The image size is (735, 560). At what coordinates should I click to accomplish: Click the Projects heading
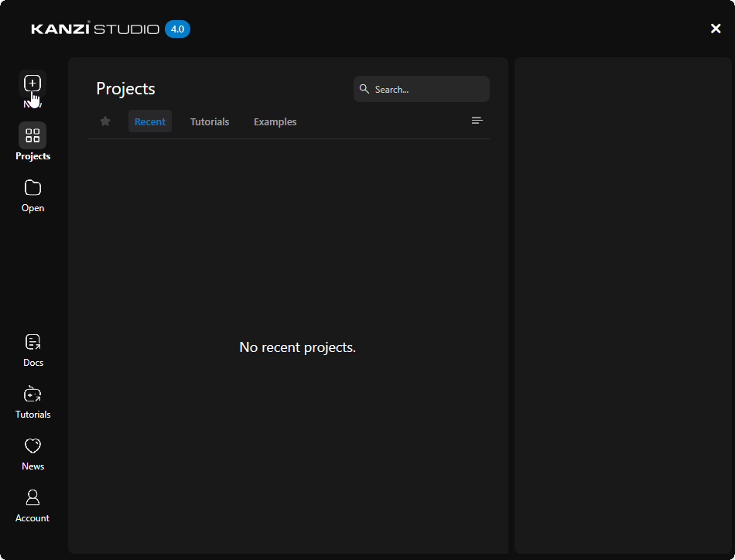pos(125,89)
